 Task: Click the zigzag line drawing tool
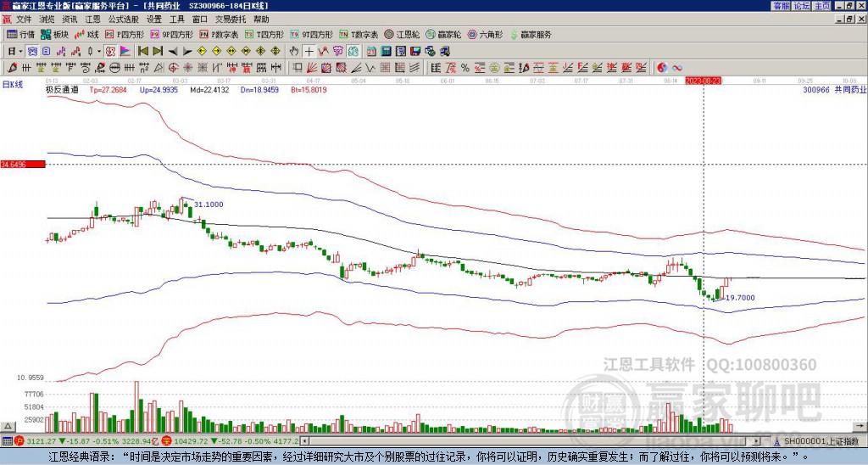(370, 68)
